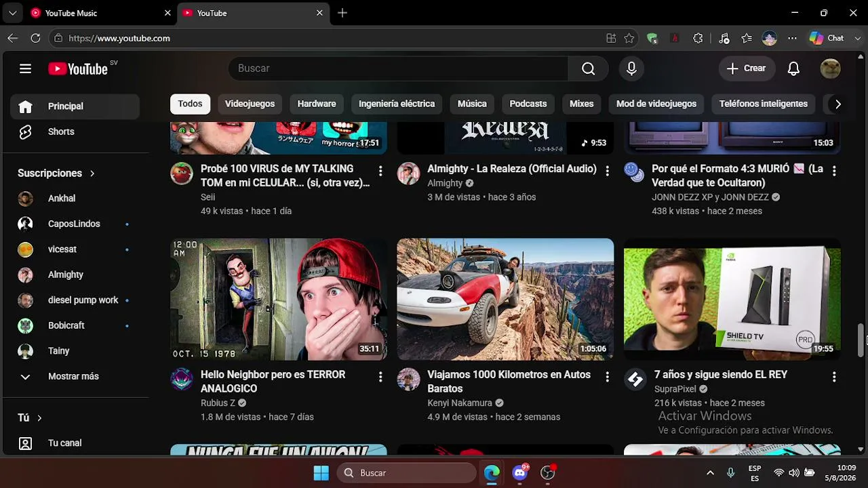Open options menu for Almighty - La Realeza video
Viewport: 868px width, 488px height.
(x=607, y=171)
